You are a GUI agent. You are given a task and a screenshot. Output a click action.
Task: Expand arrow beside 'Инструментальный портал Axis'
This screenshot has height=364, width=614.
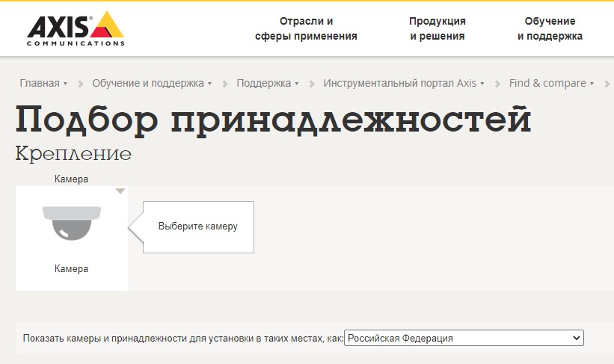pos(482,84)
